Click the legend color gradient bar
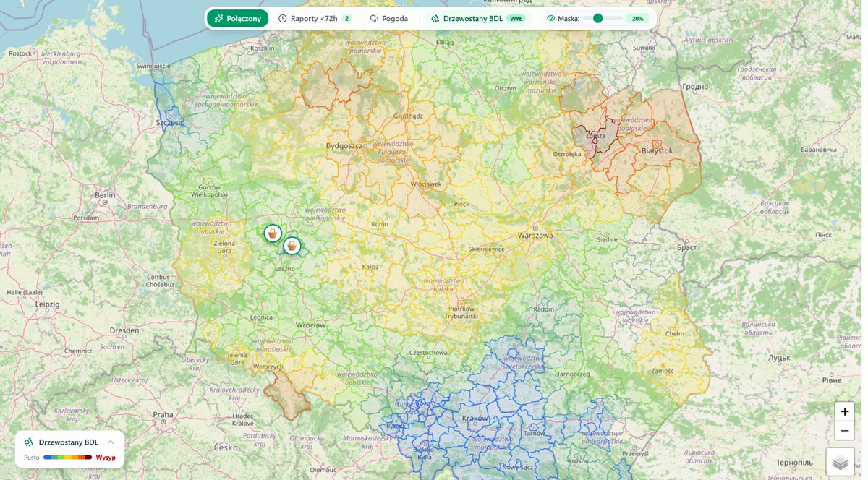868x480 pixels. [x=67, y=458]
